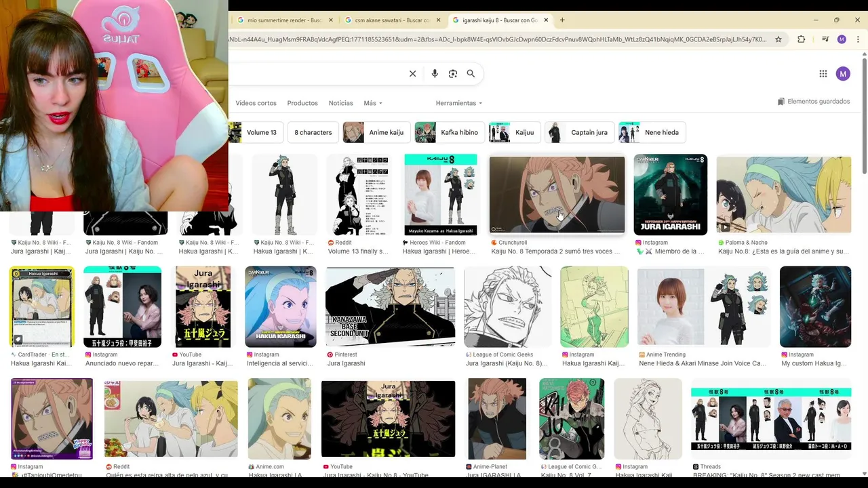This screenshot has height=488, width=868.
Task: Open the Jura Igarashi happy birthday Instagram image
Action: coord(670,195)
